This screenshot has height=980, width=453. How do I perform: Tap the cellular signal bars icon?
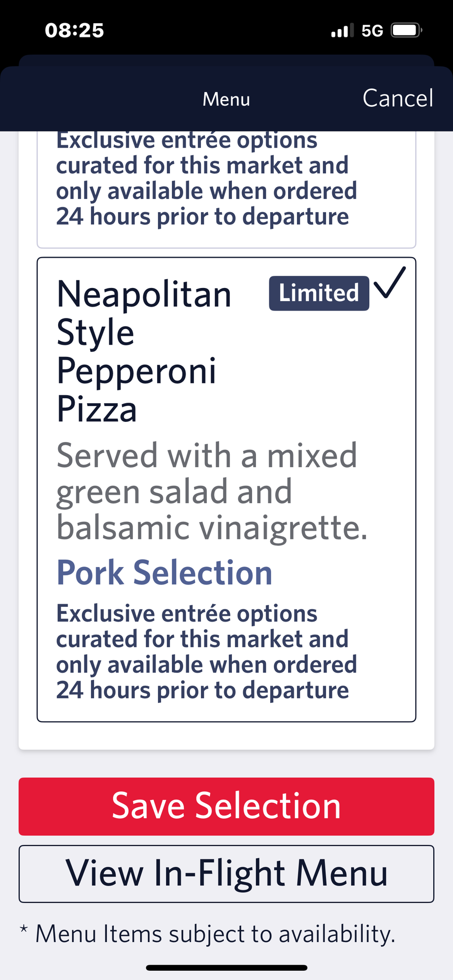click(x=342, y=31)
